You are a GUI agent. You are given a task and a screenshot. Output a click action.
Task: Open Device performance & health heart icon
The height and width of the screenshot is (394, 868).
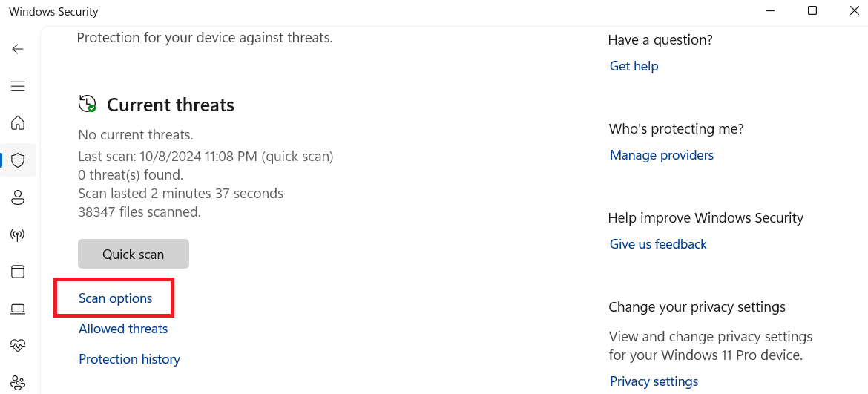(x=19, y=346)
